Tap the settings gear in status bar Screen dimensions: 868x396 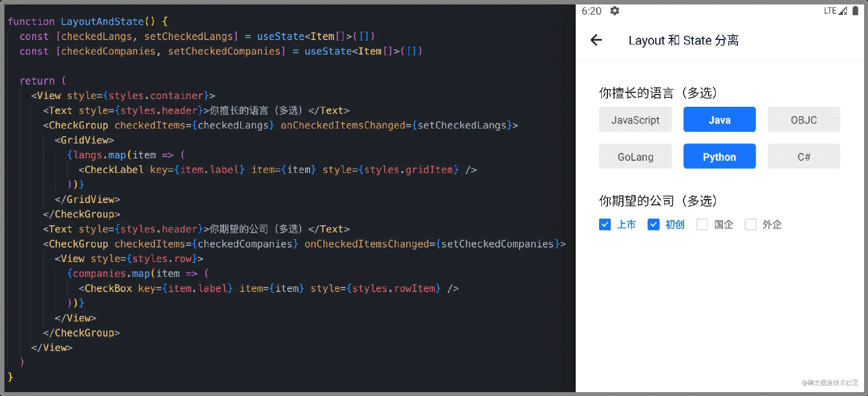(x=615, y=11)
